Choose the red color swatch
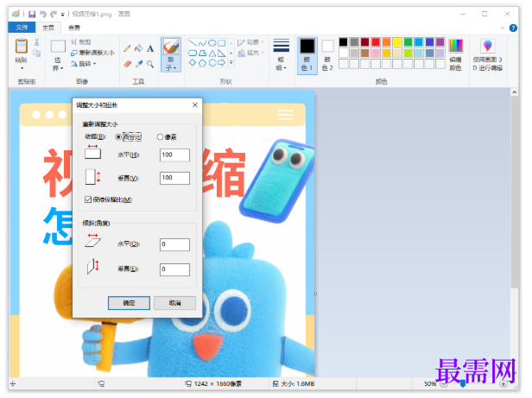 pyautogui.click(x=376, y=42)
